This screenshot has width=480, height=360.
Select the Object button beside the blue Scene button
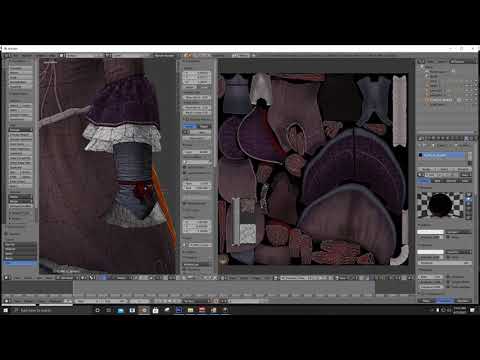pyautogui.click(x=204, y=126)
